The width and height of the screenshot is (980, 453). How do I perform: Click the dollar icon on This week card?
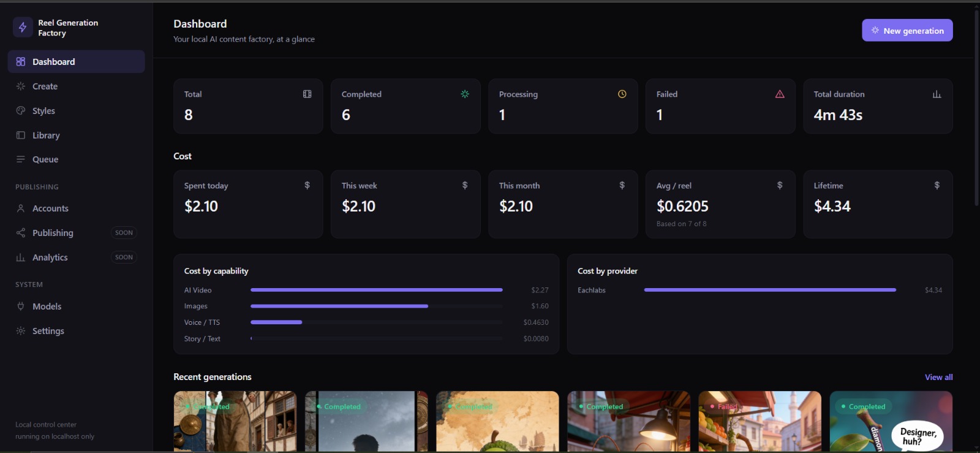465,185
